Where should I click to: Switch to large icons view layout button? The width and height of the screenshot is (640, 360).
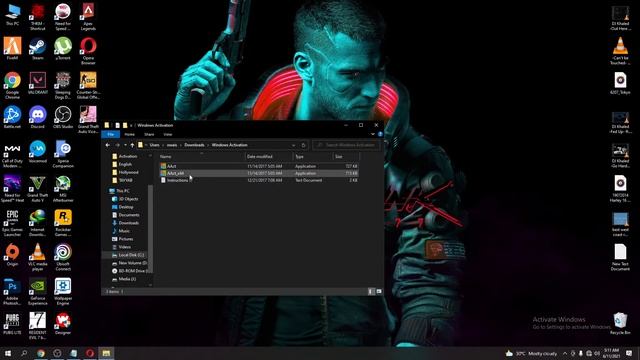379,291
